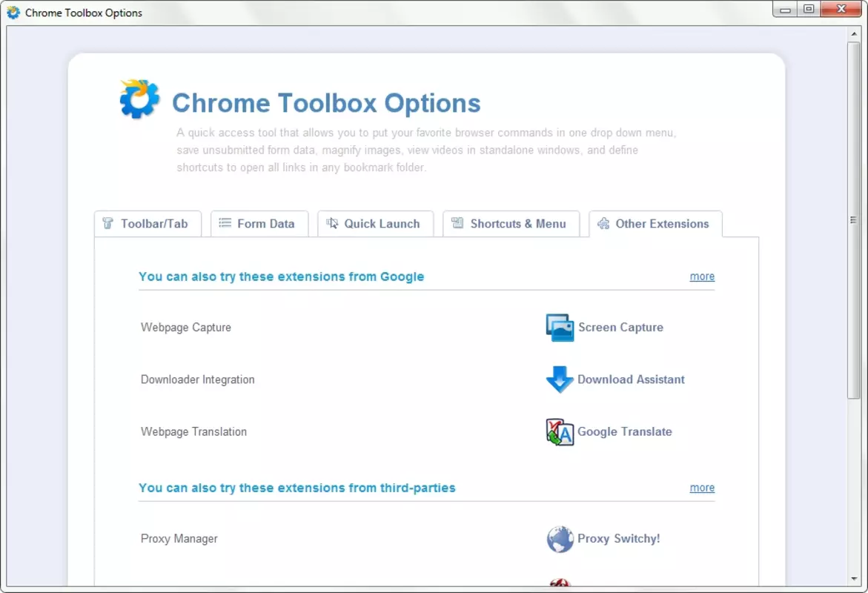Viewport: 868px width, 593px height.
Task: Open the Form Data tab
Action: pyautogui.click(x=259, y=224)
